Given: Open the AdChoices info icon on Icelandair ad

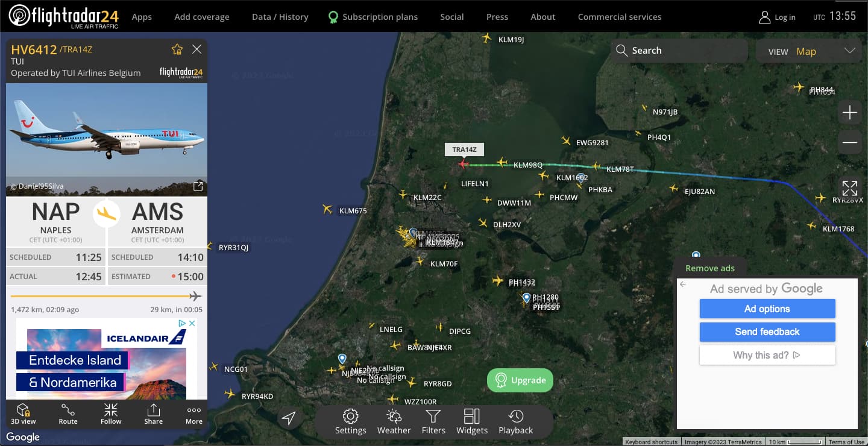Looking at the screenshot, I should coord(182,324).
